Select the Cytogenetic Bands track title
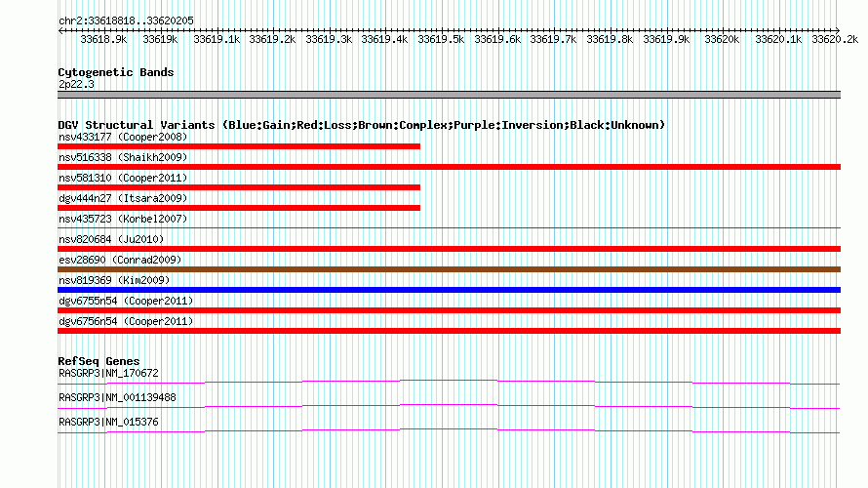This screenshot has height=488, width=868. coord(116,72)
